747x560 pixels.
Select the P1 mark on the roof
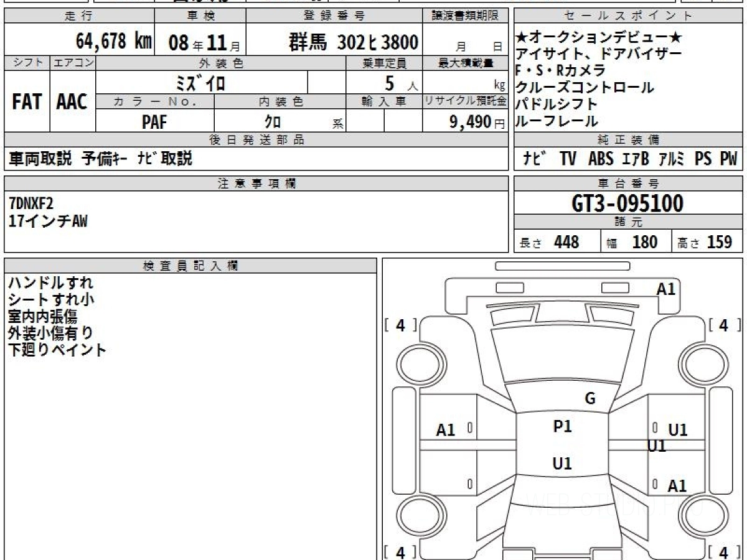(562, 426)
